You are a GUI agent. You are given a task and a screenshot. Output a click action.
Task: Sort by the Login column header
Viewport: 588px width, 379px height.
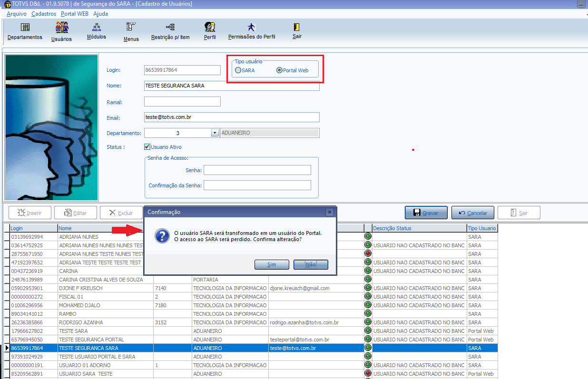(x=34, y=228)
